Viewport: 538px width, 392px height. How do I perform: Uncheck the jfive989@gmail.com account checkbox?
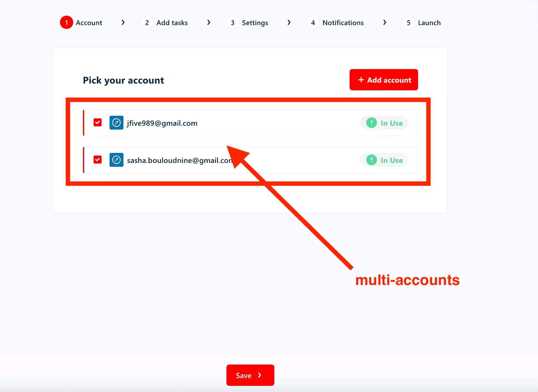pyautogui.click(x=97, y=122)
